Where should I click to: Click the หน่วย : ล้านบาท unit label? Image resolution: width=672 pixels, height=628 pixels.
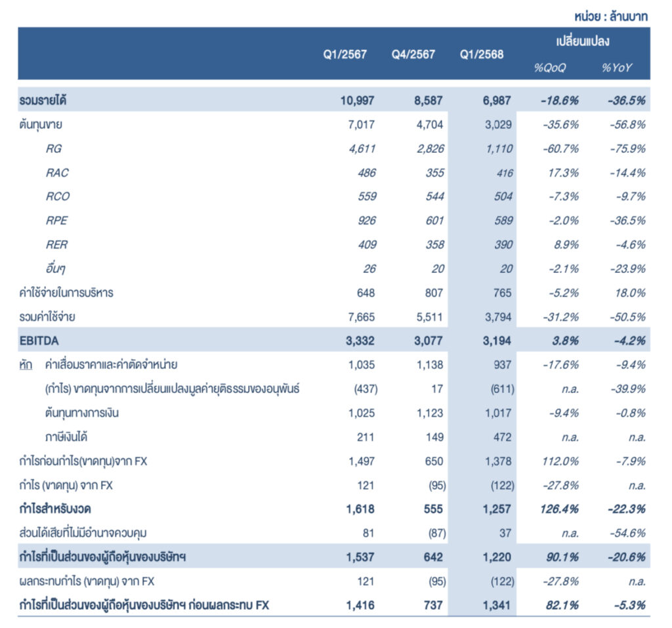pos(612,17)
